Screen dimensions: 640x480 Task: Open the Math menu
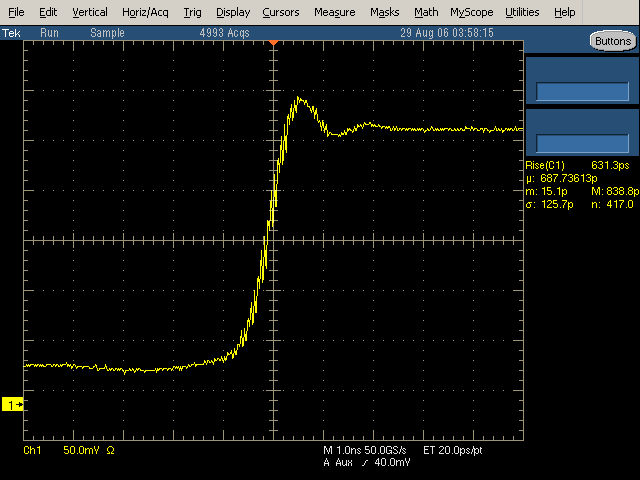pyautogui.click(x=426, y=12)
